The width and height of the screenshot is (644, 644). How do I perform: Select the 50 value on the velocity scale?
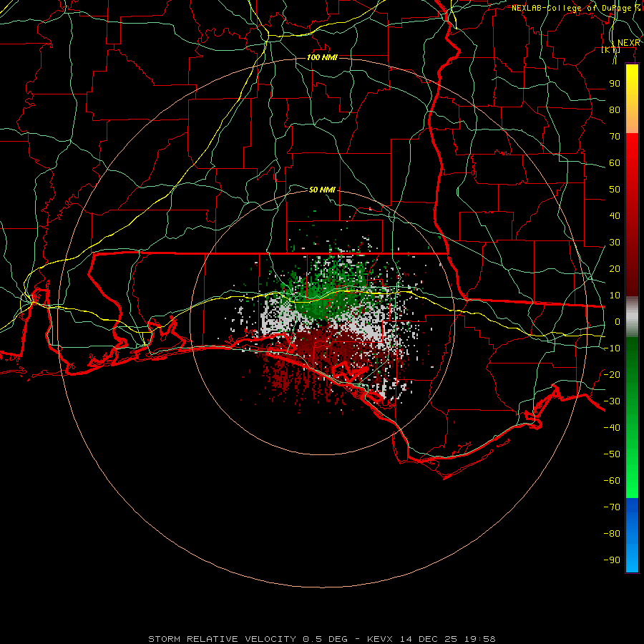[615, 190]
